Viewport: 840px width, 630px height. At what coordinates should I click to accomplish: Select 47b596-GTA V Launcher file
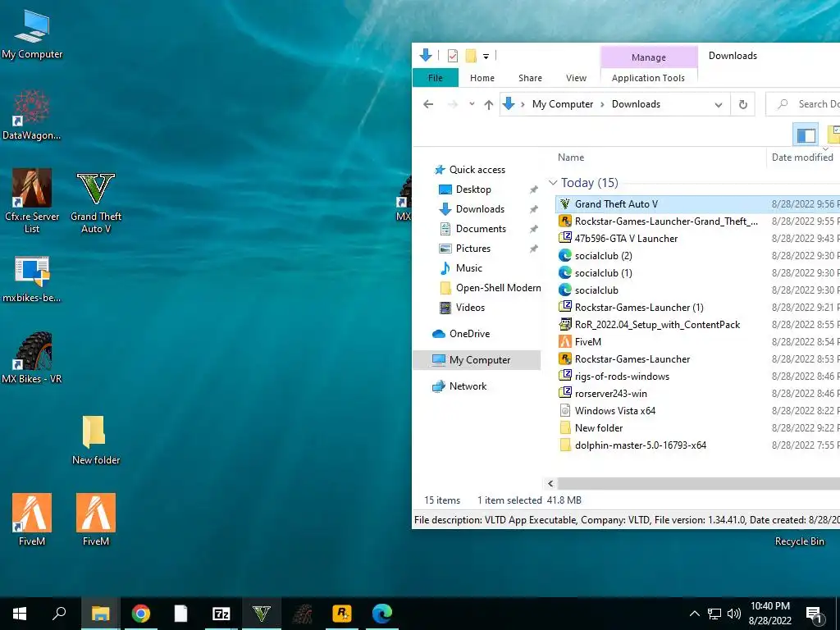(x=626, y=239)
